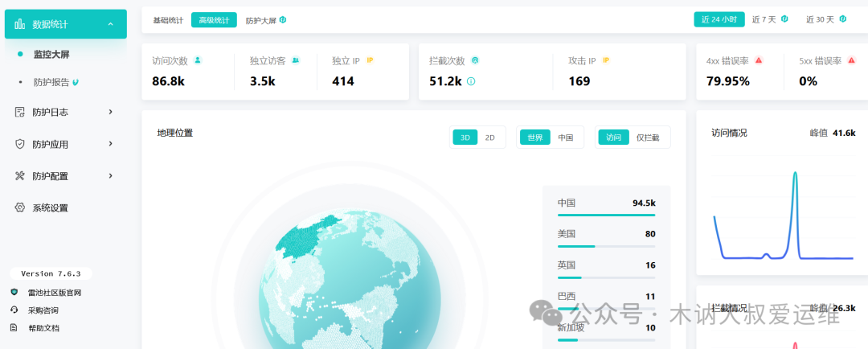Viewport: 868px width, 349px height.
Task: Click the pro badge beside 防护报告
Action: click(x=76, y=83)
